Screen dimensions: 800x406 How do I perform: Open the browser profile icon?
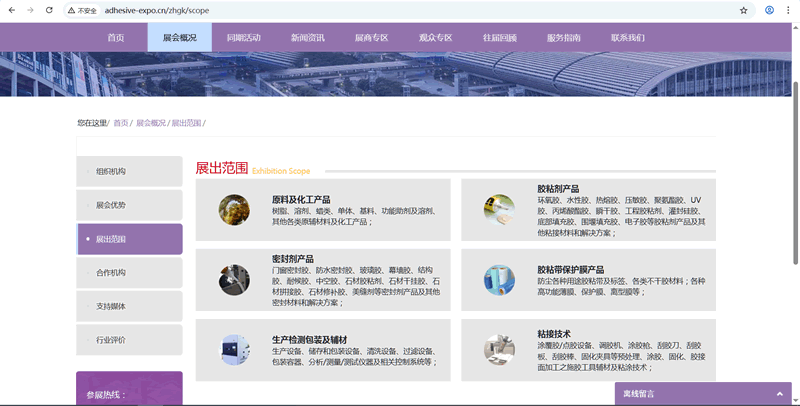(x=769, y=10)
